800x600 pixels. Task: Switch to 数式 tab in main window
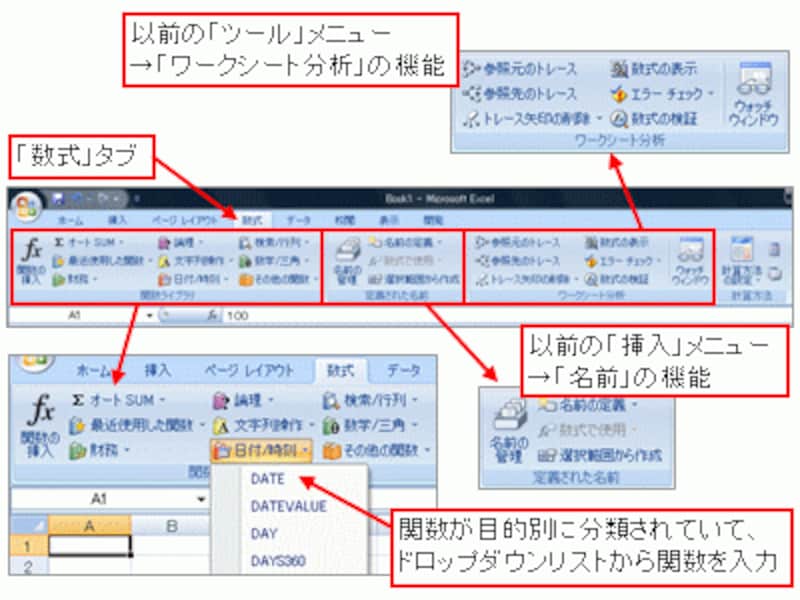coord(253,220)
